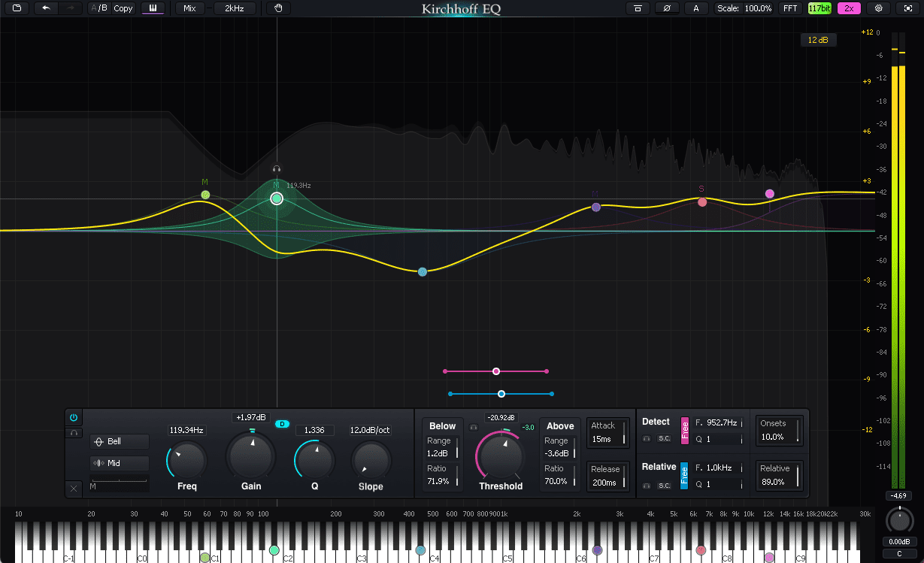Solo the selected band with headphone icon
Image resolution: width=924 pixels, height=563 pixels.
pyautogui.click(x=74, y=432)
